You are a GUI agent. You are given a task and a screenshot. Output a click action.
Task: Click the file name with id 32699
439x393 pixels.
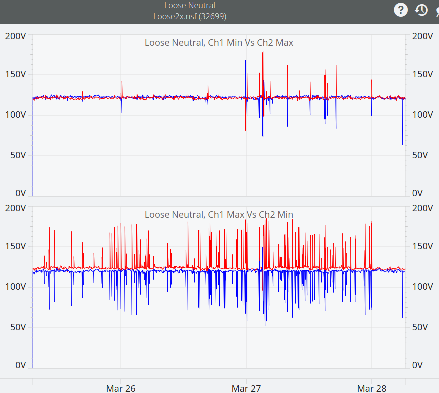(190, 16)
